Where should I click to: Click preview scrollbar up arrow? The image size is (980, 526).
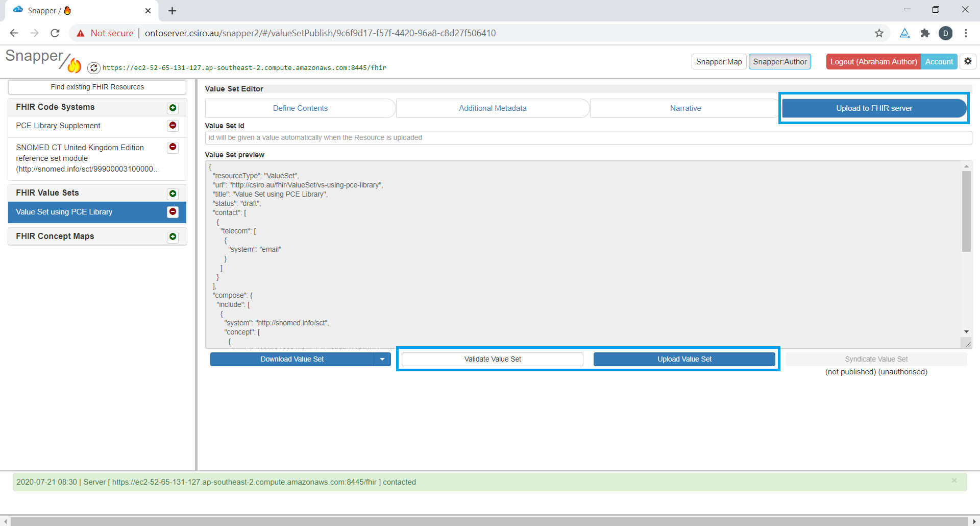(x=966, y=166)
